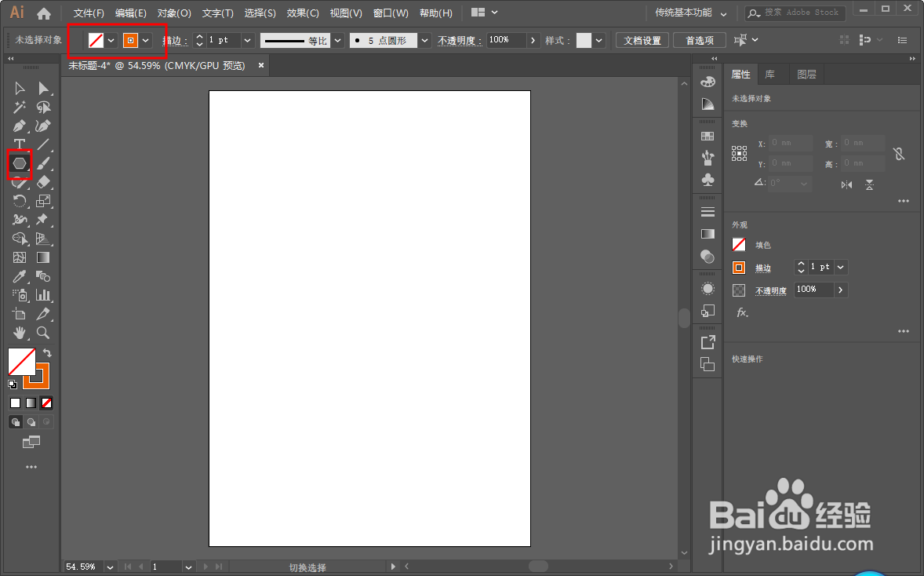
Task: Select the Polygon tool
Action: click(x=20, y=163)
